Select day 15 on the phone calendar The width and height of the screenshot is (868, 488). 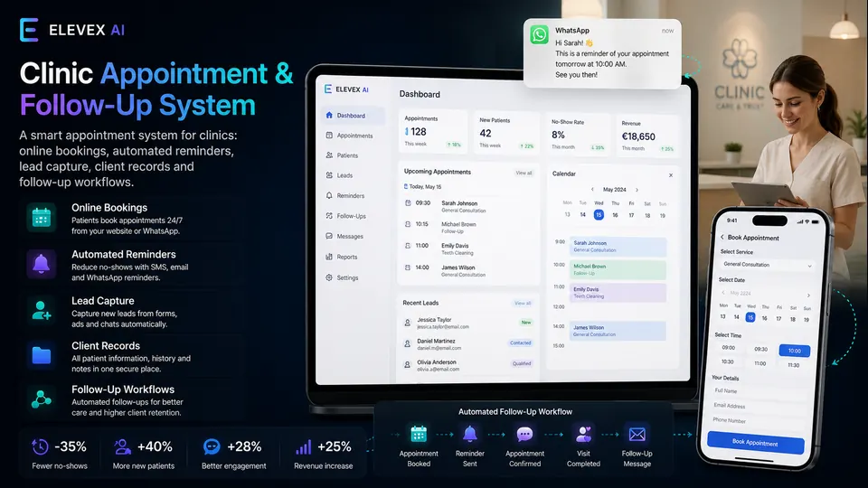point(750,317)
